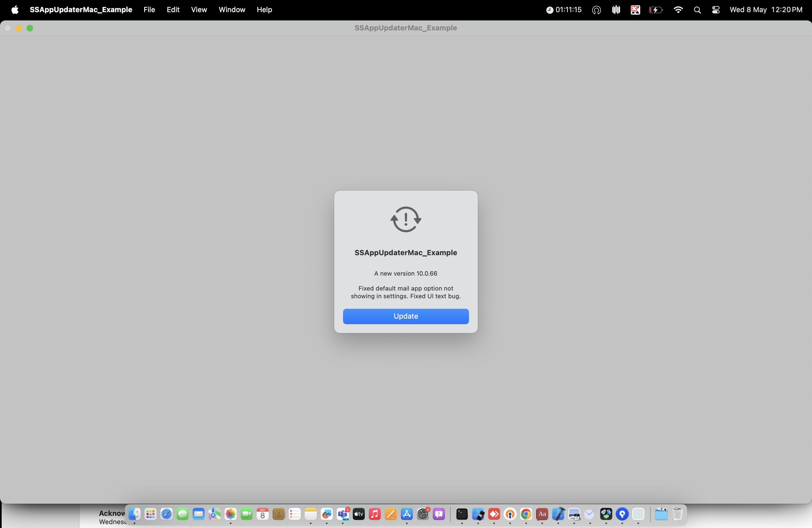Open System Settings in the Dock
The image size is (812, 528).
pyautogui.click(x=423, y=514)
